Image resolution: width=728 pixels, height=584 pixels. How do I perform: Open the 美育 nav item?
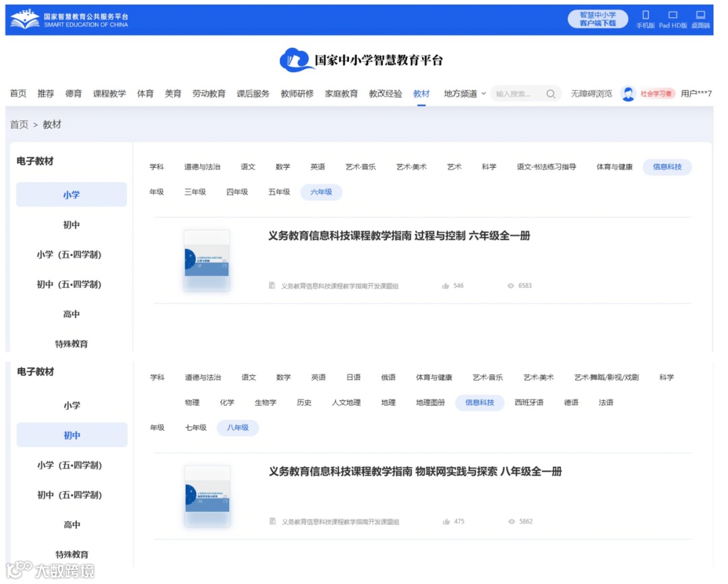(173, 94)
